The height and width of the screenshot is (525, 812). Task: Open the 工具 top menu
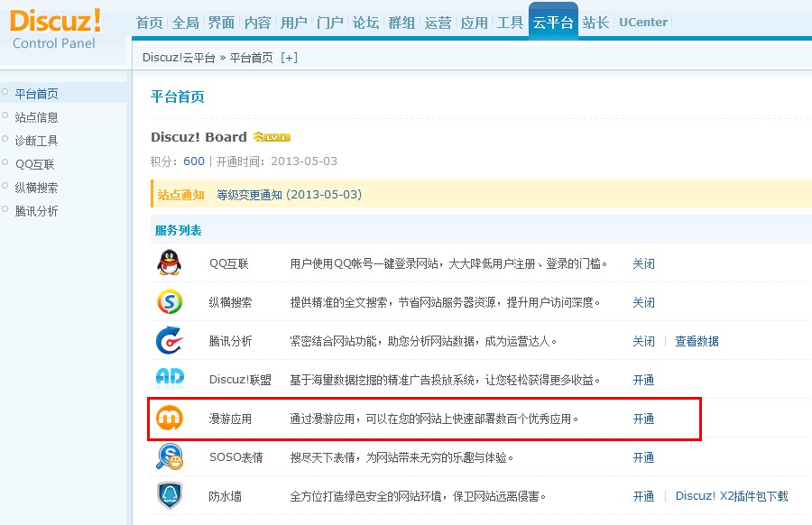[x=510, y=23]
